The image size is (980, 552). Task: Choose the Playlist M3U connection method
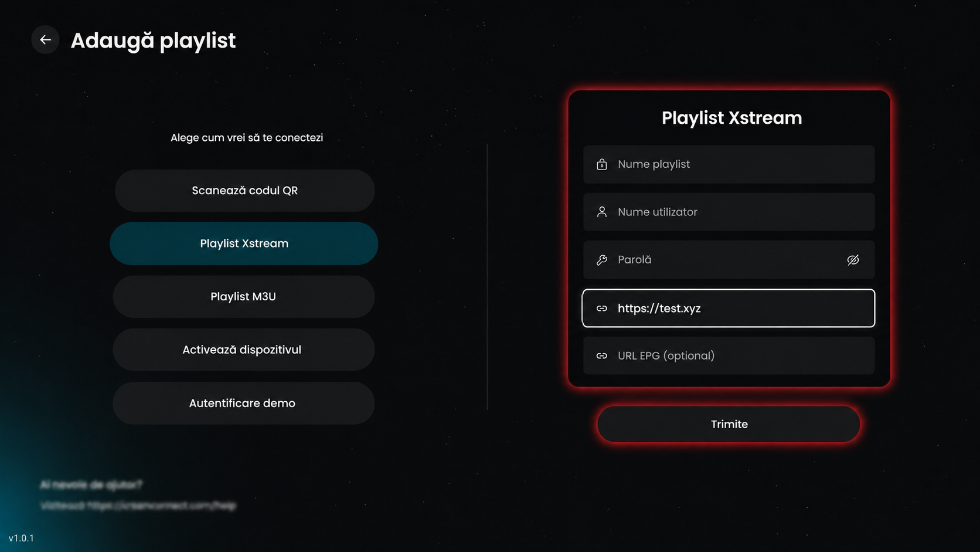pos(243,297)
